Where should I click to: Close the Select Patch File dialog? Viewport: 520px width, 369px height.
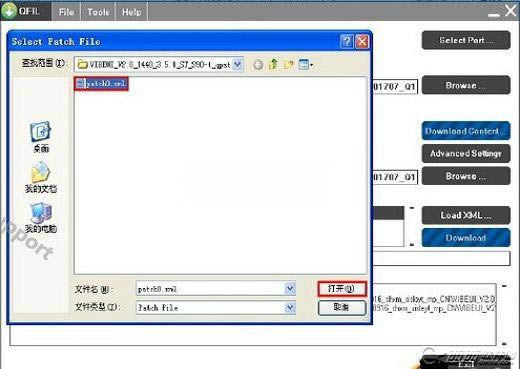coord(362,42)
